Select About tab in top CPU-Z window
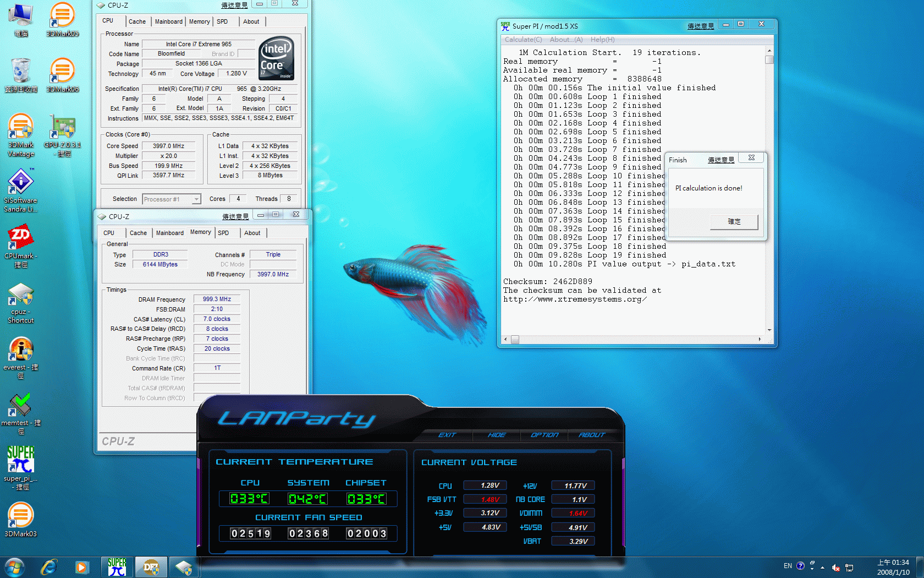Image resolution: width=924 pixels, height=578 pixels. coord(251,21)
